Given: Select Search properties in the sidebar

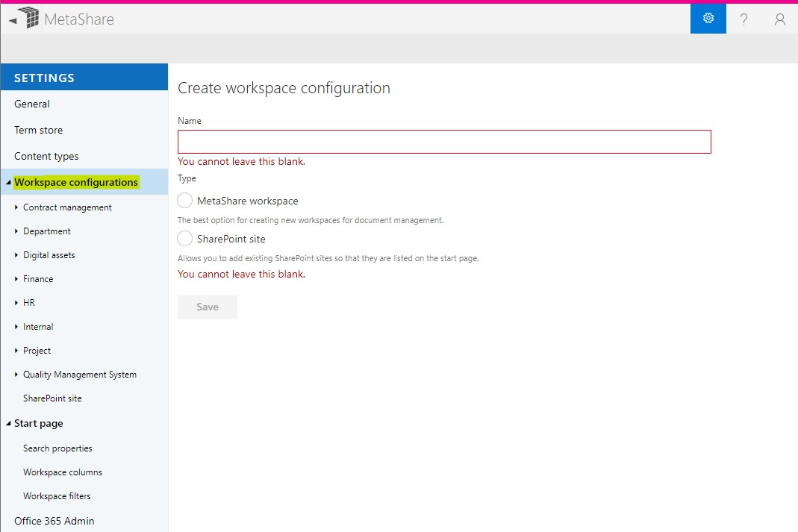Looking at the screenshot, I should (x=57, y=448).
